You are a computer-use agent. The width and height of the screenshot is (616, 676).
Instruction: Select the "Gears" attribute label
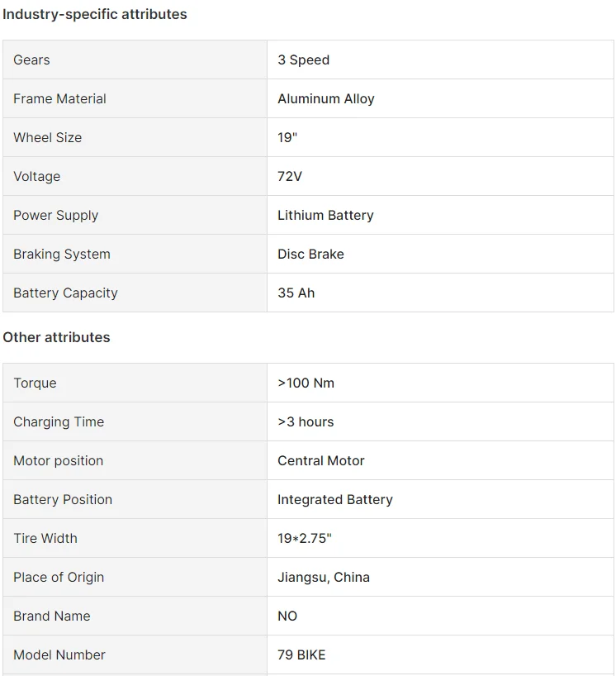(31, 60)
